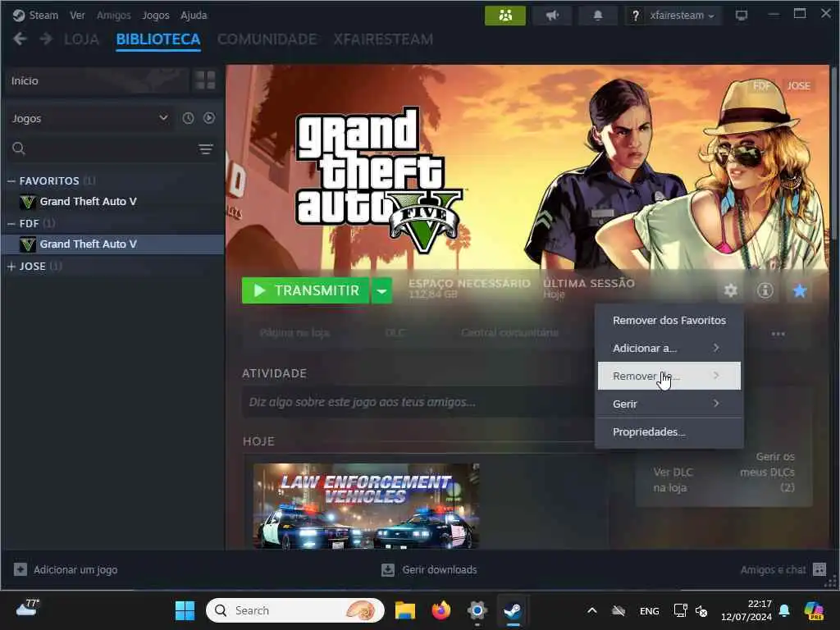Switch to the BIBLIOTECA tab
Viewport: 840px width, 630px height.
pyautogui.click(x=158, y=39)
